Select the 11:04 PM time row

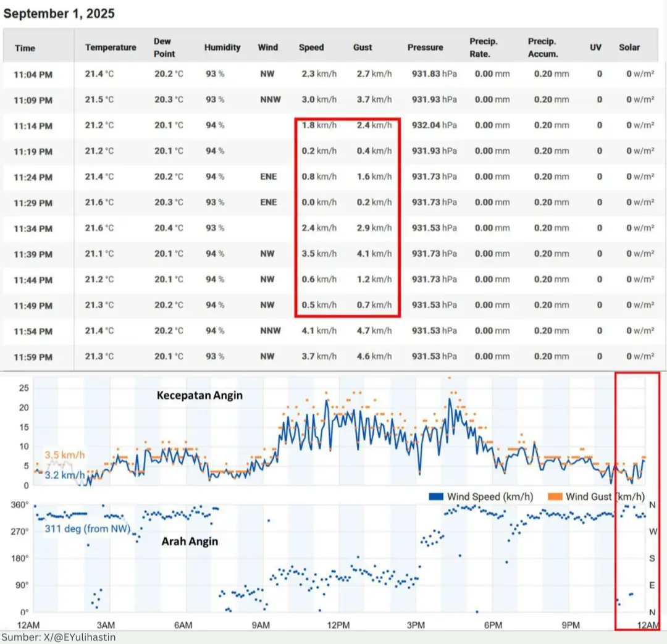pyautogui.click(x=33, y=74)
